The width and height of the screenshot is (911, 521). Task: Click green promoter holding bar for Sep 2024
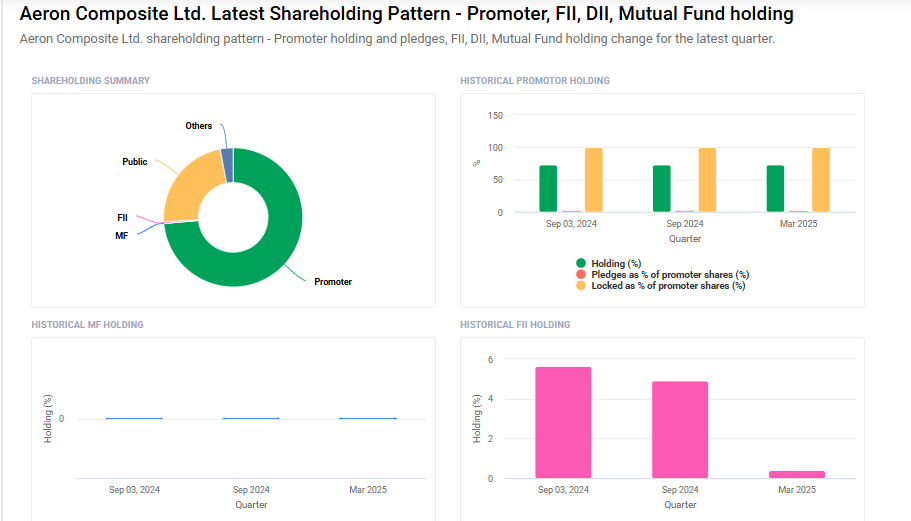point(662,189)
